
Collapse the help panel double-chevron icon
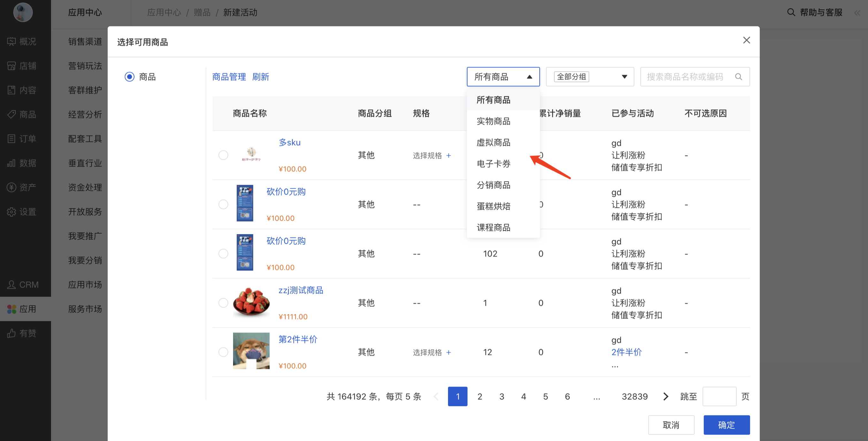(857, 13)
